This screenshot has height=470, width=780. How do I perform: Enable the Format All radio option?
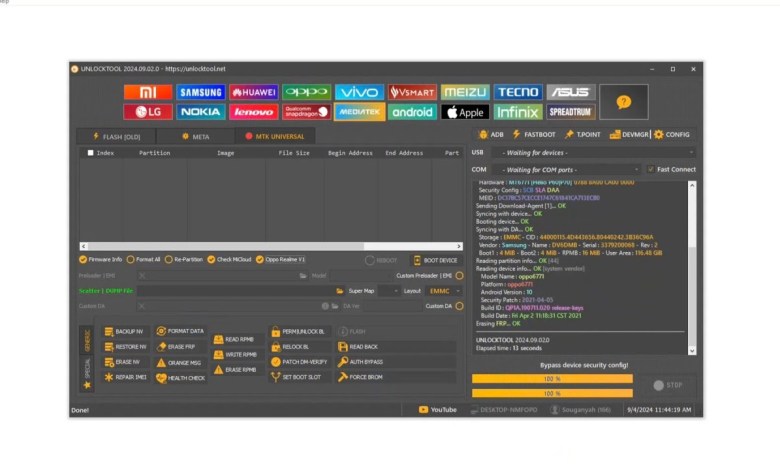pyautogui.click(x=130, y=259)
